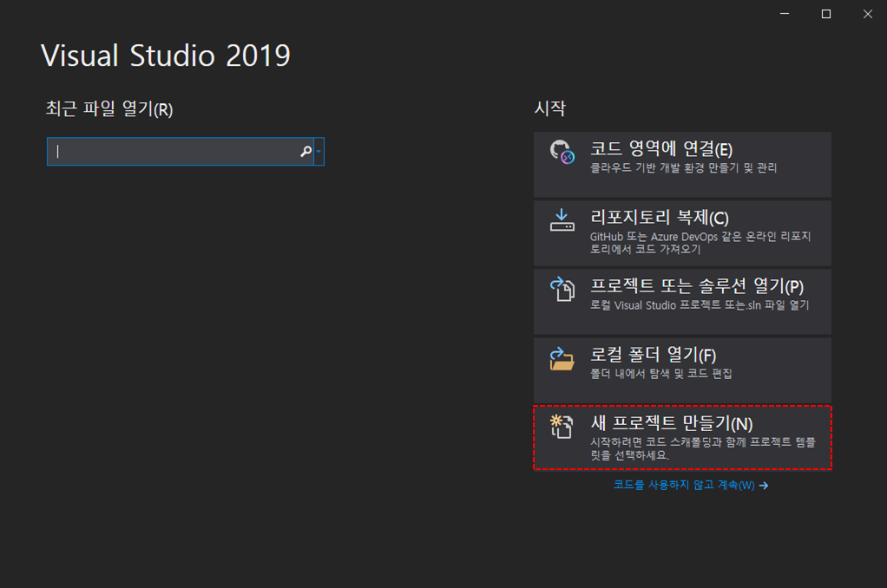
Task: Click the 새 프로젝트 만들기 icon
Action: (562, 427)
